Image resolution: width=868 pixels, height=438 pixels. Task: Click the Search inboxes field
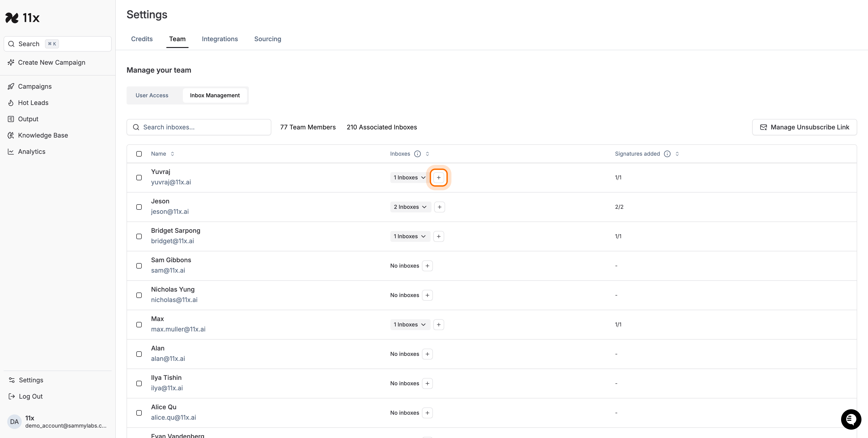tap(199, 127)
